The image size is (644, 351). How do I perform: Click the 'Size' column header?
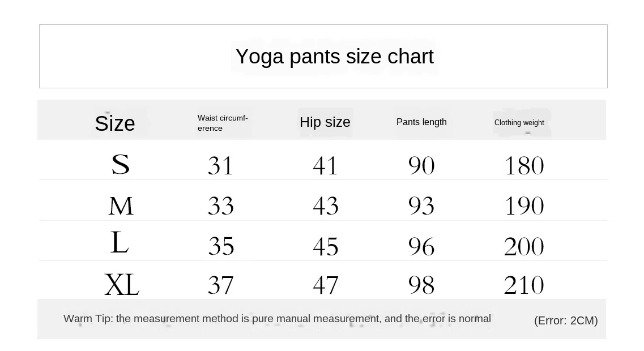coord(115,123)
